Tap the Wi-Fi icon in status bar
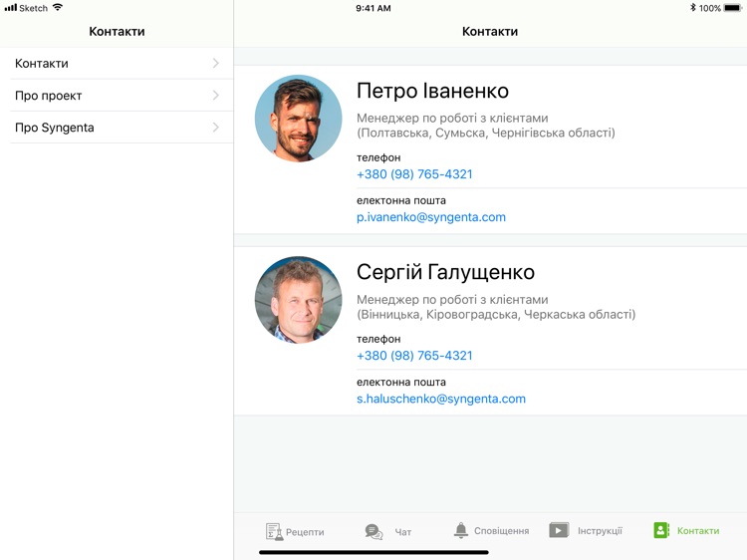747x560 pixels. click(x=58, y=8)
